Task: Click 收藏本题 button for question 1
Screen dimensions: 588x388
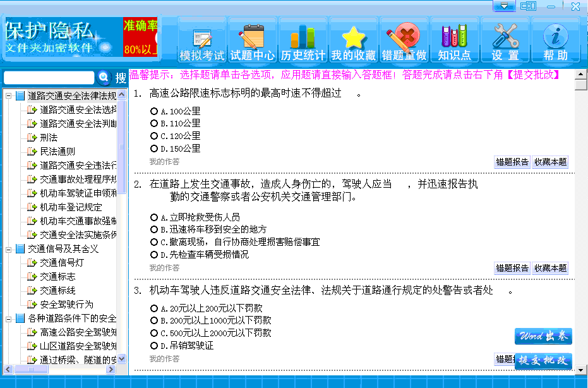Action: coord(550,162)
